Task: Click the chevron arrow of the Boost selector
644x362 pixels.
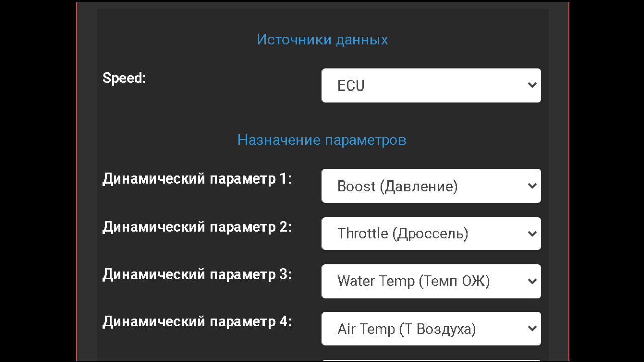Action: [532, 186]
